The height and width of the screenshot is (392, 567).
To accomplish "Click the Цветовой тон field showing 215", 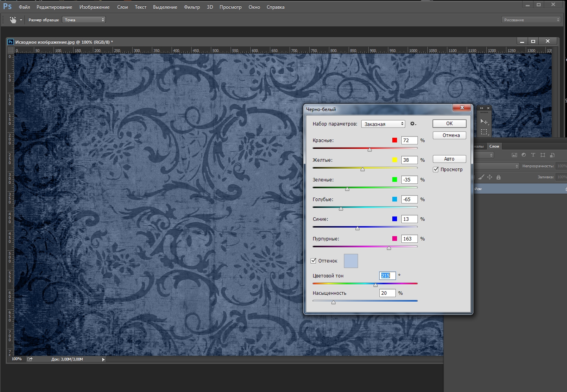I will pyautogui.click(x=387, y=276).
